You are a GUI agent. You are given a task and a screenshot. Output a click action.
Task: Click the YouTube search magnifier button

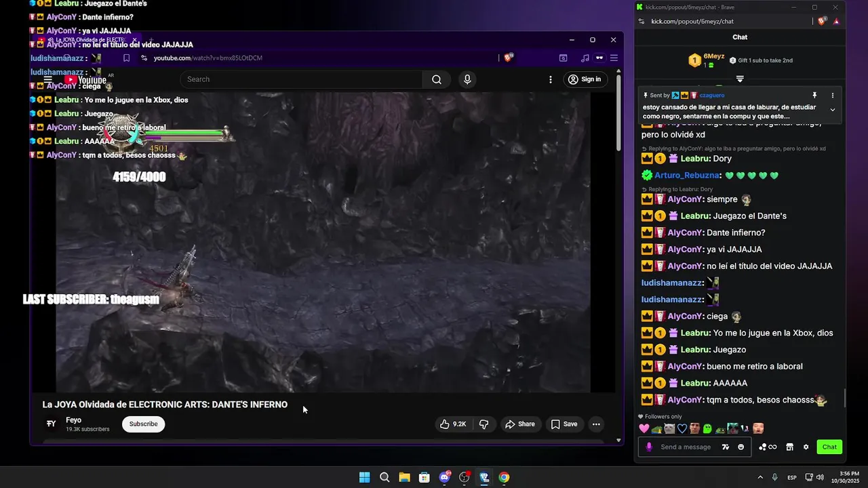pos(437,79)
